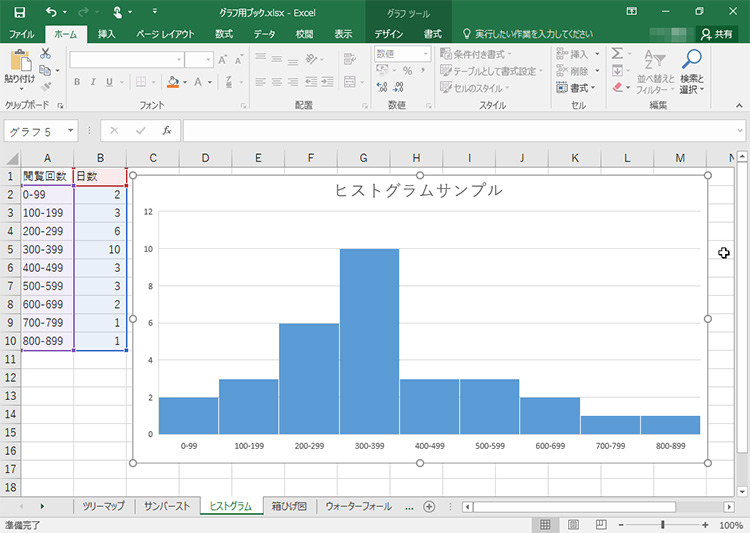
Task: Click the insert function fx icon
Action: (167, 131)
